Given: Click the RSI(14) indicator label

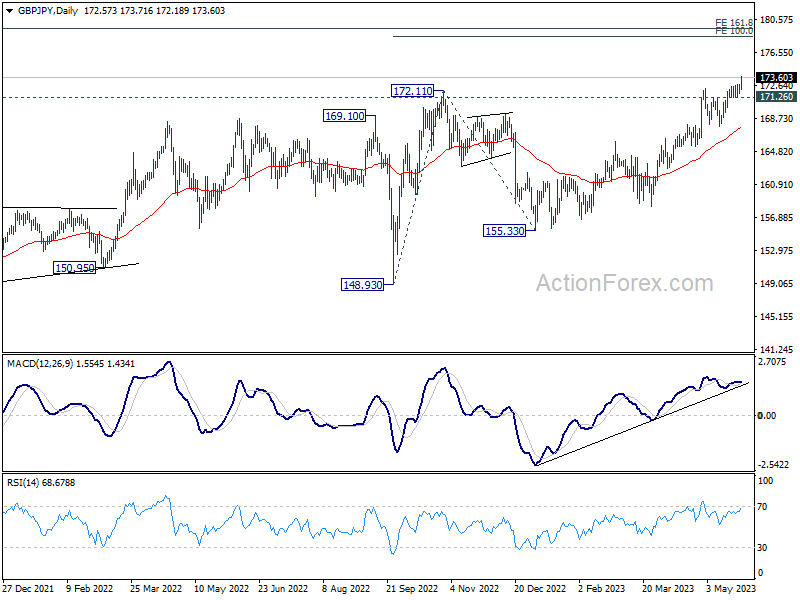Looking at the screenshot, I should click(22, 482).
